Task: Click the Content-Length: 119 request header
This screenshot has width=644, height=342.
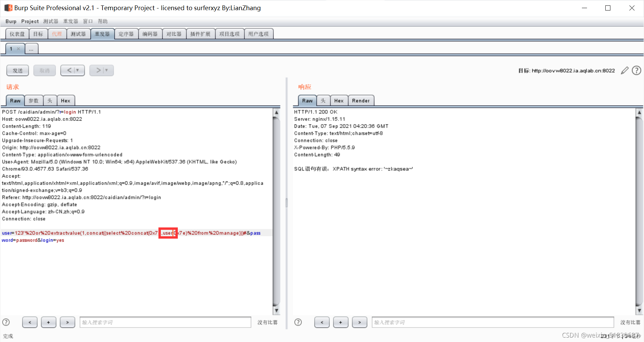Action: (x=26, y=126)
